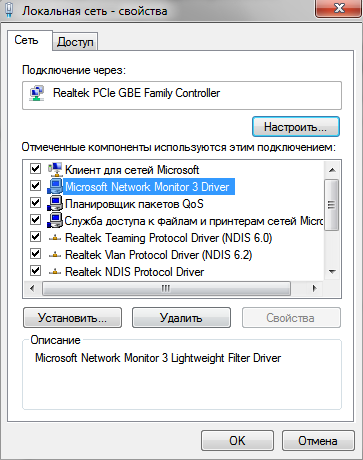Click the list scroll down arrow
Screen dimensions: 363x460
[x=332, y=272]
